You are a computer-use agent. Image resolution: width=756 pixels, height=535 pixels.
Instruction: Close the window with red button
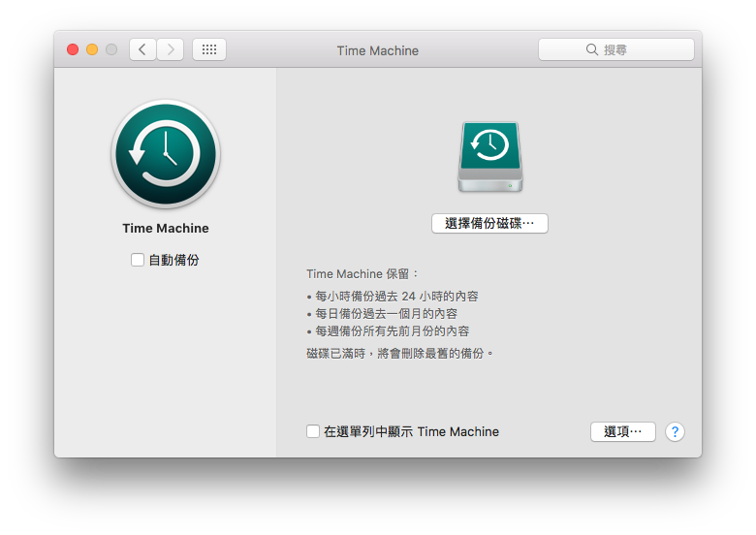tap(73, 49)
